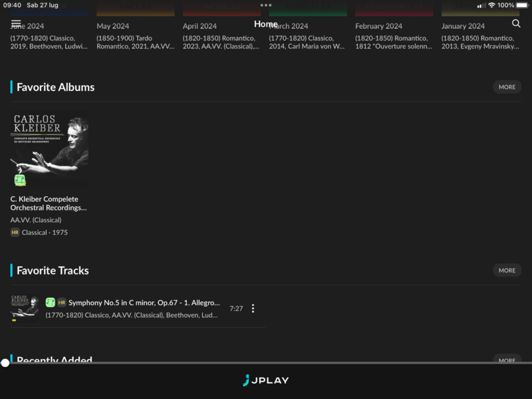
Task: Expand Favorite Tracks with the MORE button
Action: pos(507,271)
